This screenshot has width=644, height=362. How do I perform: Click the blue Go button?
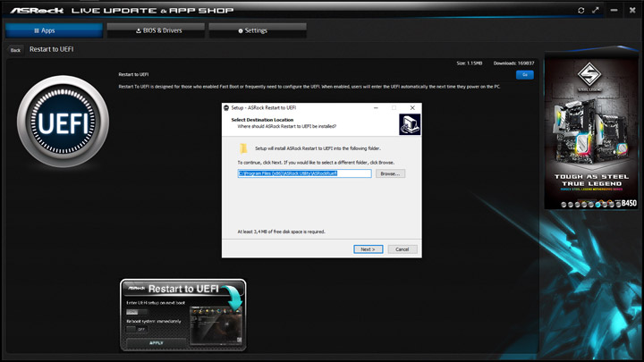pos(524,75)
